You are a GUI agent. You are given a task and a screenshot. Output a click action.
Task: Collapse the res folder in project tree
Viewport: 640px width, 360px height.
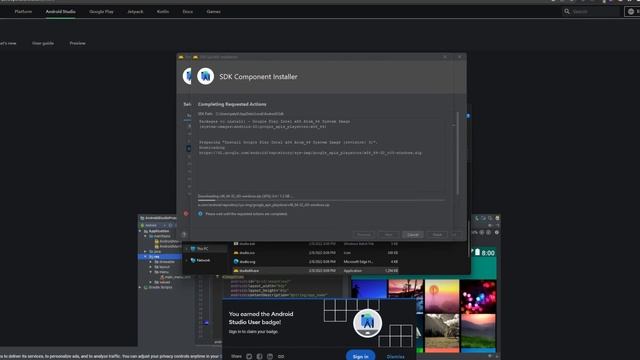tap(145, 257)
